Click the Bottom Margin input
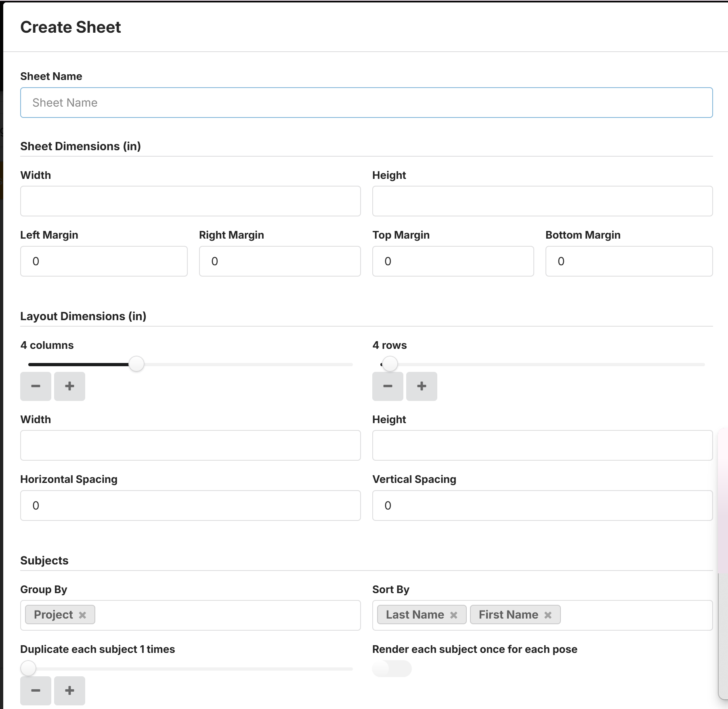 629,261
